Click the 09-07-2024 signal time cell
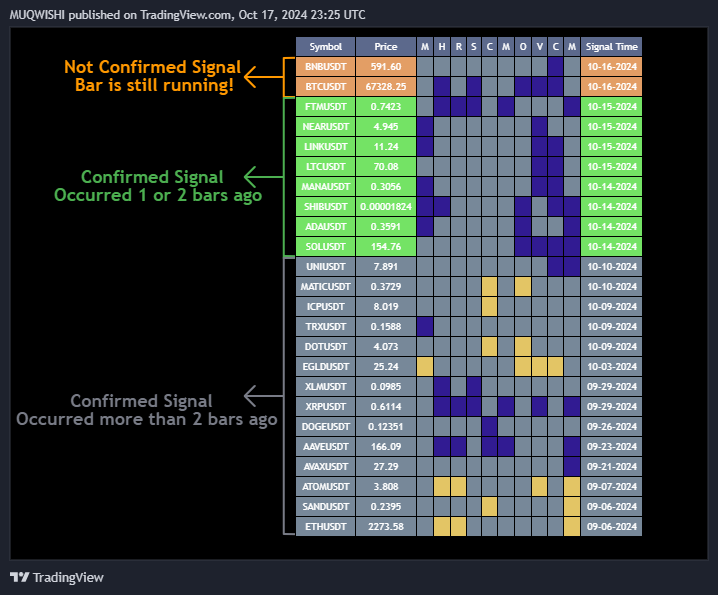Image resolution: width=718 pixels, height=595 pixels. click(x=611, y=486)
